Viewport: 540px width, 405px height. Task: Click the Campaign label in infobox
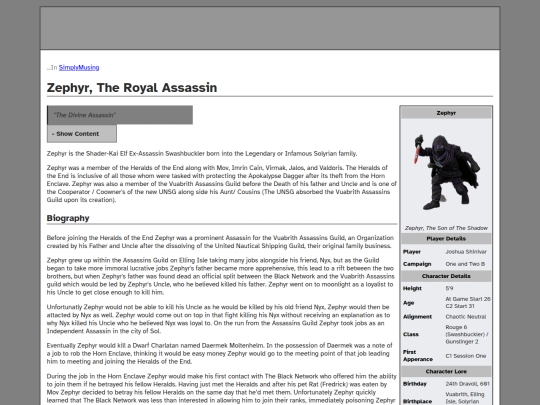[x=417, y=264]
